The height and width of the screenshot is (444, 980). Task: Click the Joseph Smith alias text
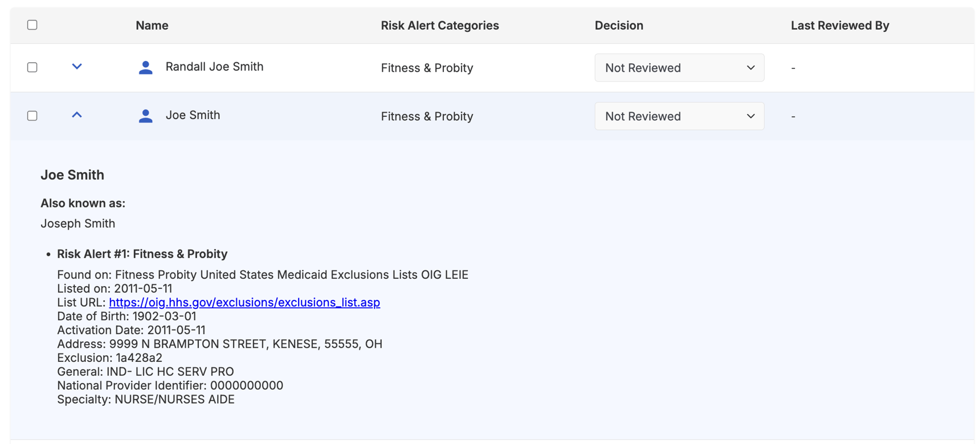(78, 223)
